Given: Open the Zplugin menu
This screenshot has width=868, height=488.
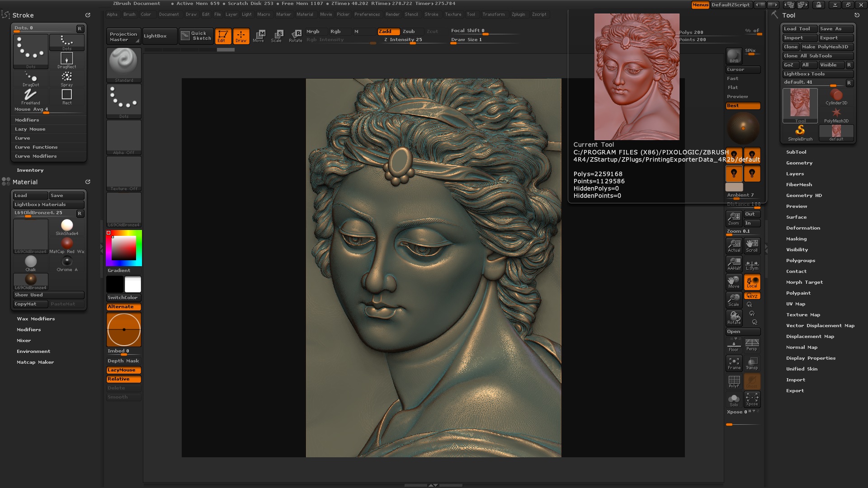Looking at the screenshot, I should [x=518, y=14].
